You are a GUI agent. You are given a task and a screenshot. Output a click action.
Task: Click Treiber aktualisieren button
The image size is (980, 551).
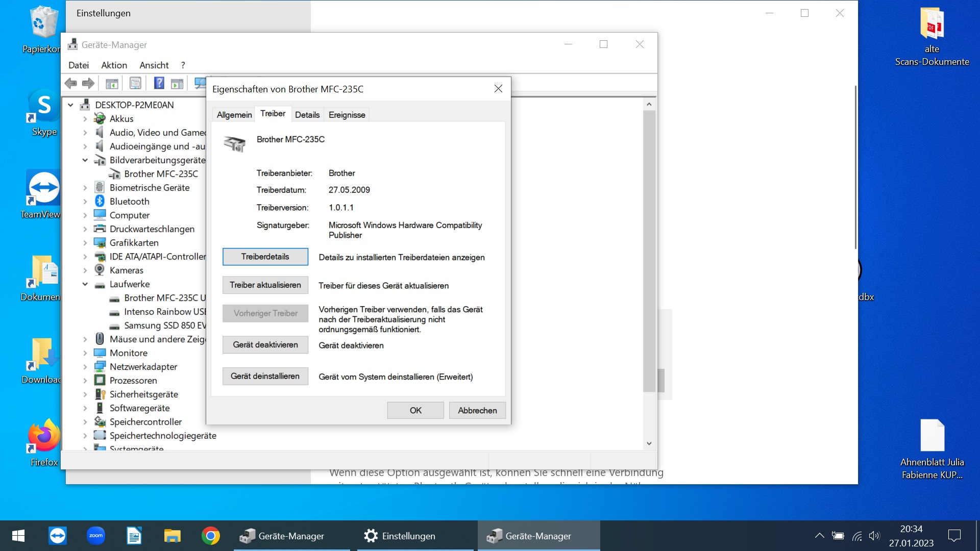pyautogui.click(x=265, y=285)
